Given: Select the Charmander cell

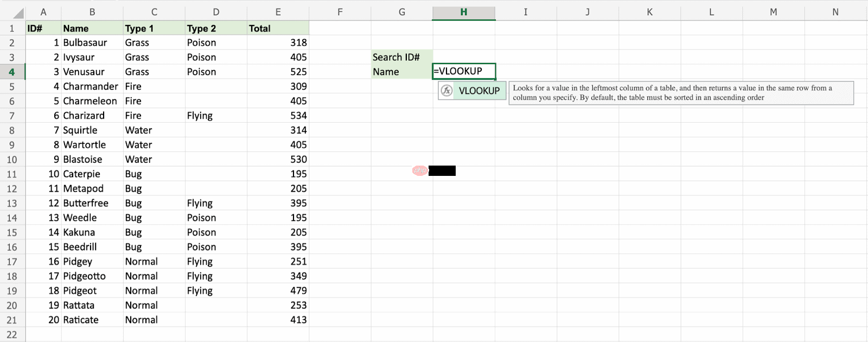Looking at the screenshot, I should 92,86.
